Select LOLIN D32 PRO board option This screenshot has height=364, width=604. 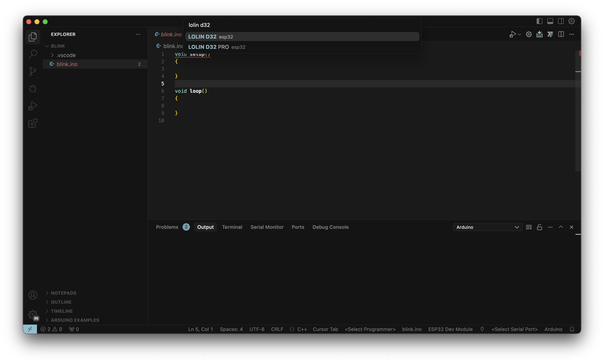click(217, 47)
